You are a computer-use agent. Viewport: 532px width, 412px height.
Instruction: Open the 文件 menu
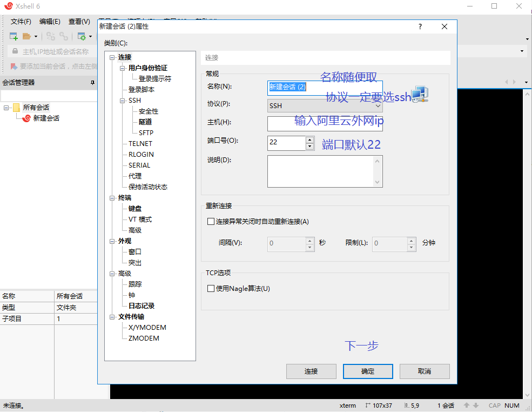tap(20, 21)
